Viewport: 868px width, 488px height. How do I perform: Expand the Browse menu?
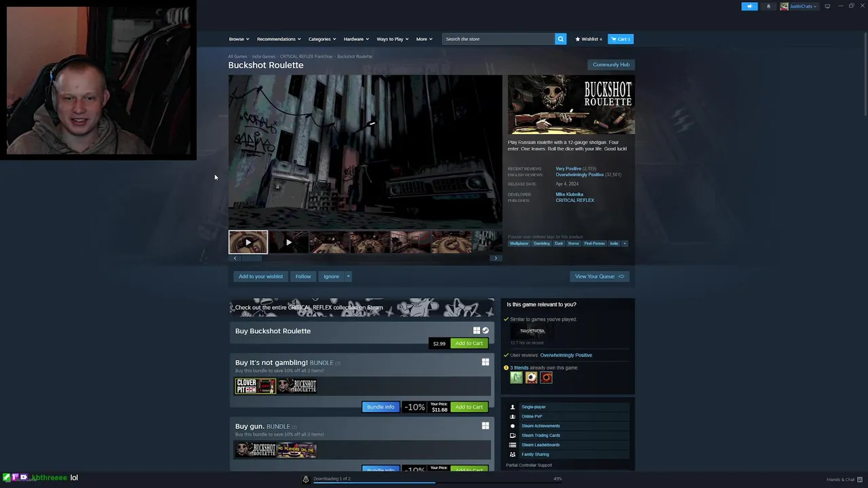click(x=239, y=39)
